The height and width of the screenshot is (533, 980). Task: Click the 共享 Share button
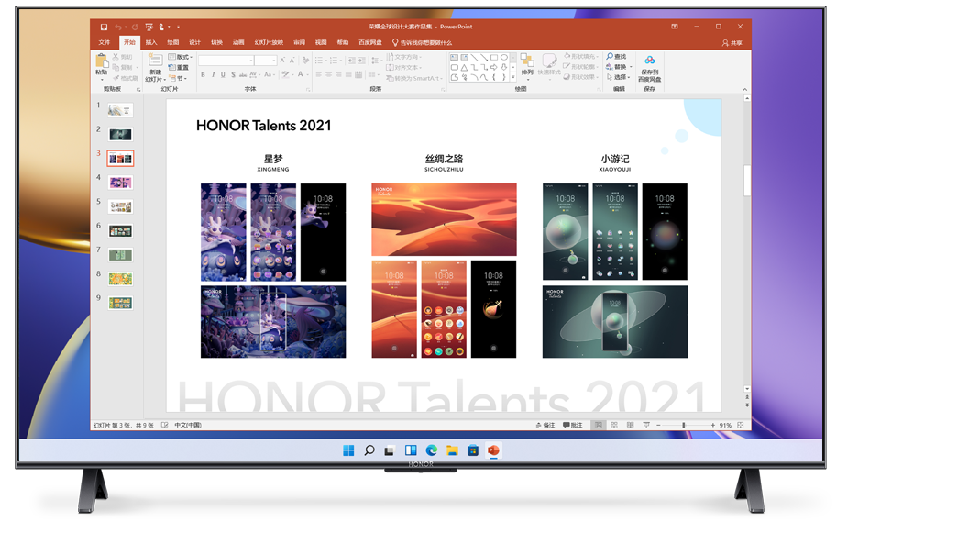[732, 43]
